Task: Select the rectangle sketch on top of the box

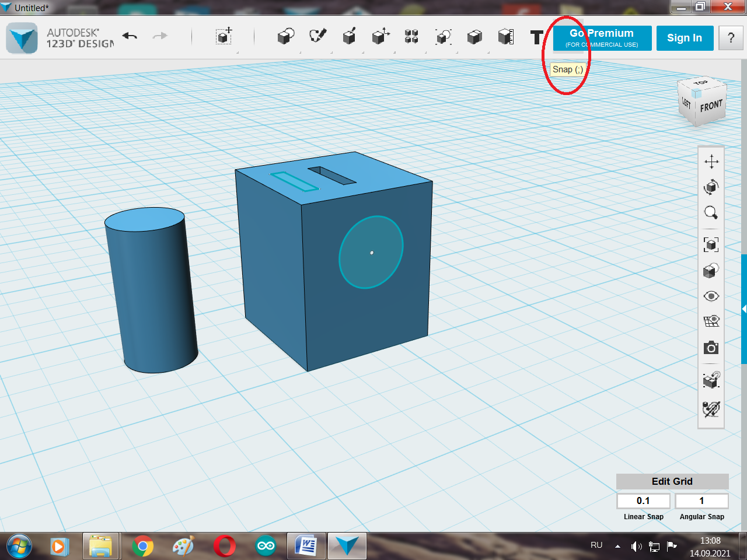Action: click(x=295, y=181)
